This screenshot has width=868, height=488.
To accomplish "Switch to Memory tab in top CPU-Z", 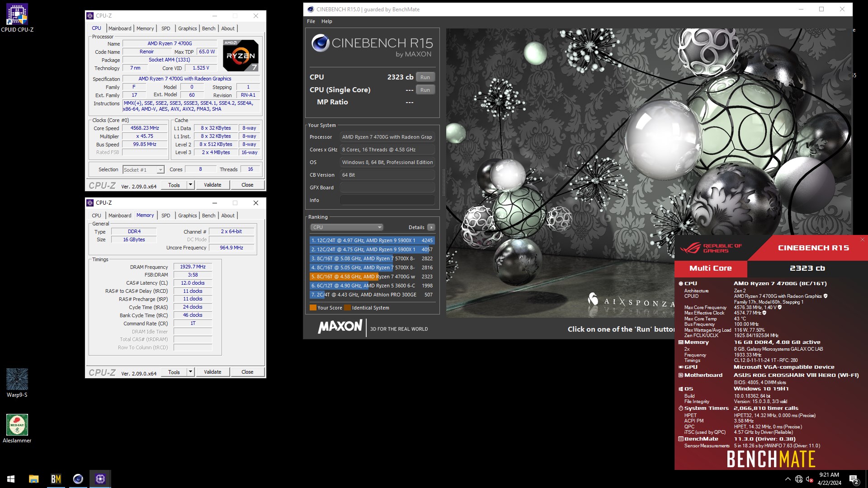I will coord(145,28).
